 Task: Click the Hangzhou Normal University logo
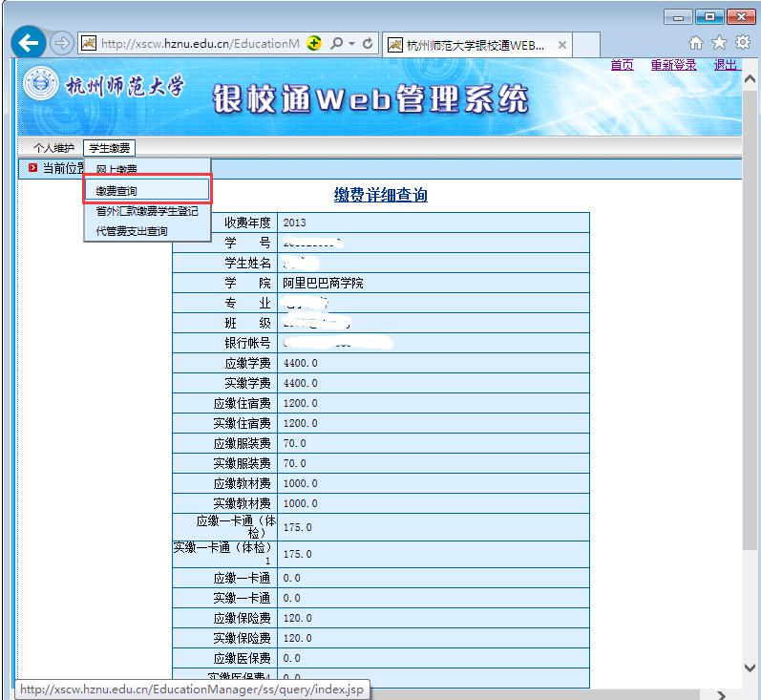point(40,85)
